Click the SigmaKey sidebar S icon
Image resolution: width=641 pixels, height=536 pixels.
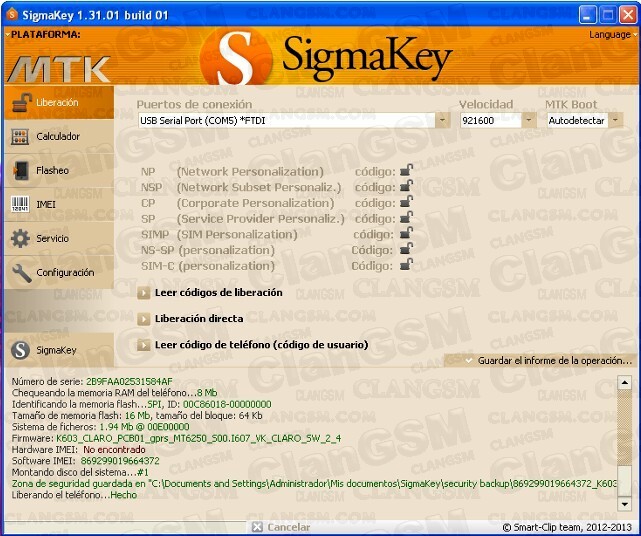click(20, 350)
